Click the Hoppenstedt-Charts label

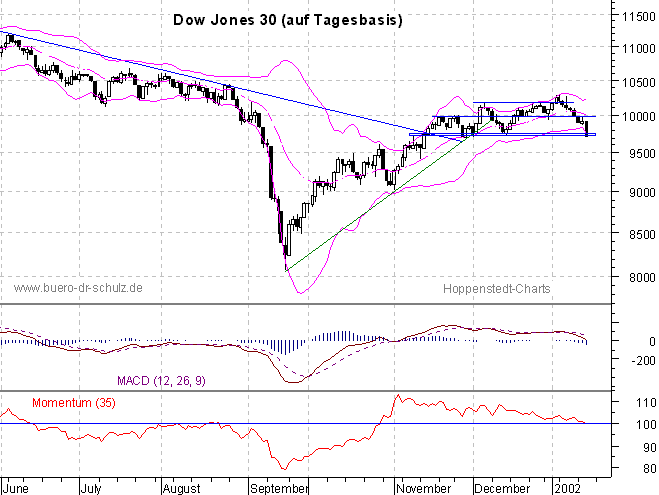[497, 289]
